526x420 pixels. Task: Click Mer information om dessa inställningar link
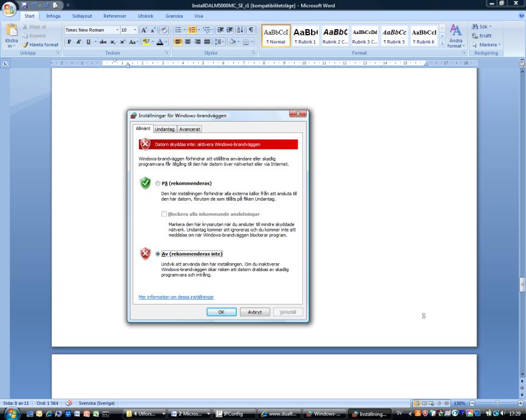coord(176,297)
